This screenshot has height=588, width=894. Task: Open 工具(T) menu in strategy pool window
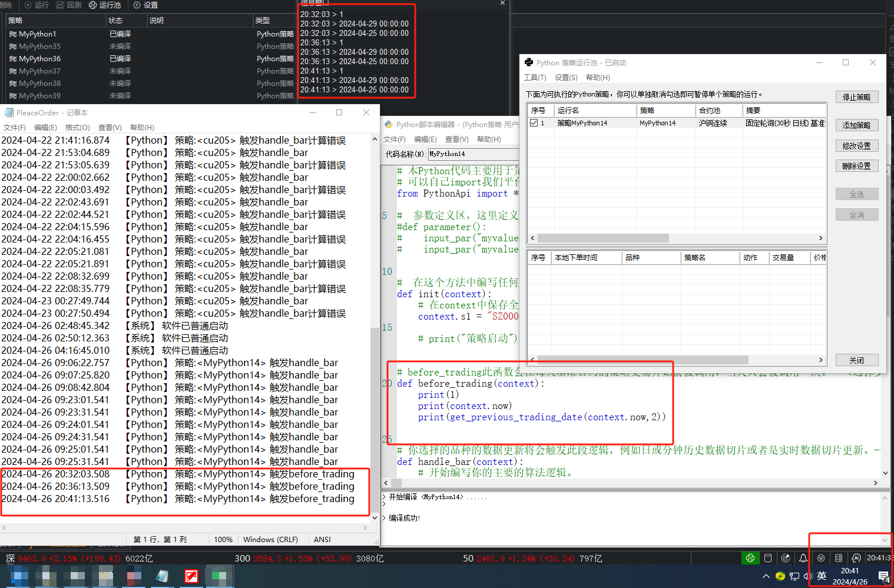tap(535, 78)
